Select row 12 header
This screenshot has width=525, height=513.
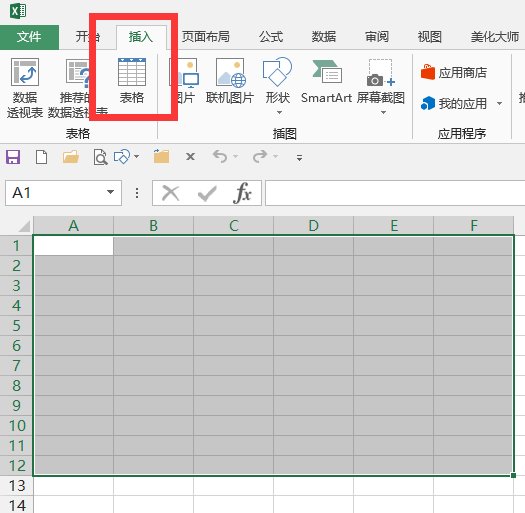[x=16, y=465]
